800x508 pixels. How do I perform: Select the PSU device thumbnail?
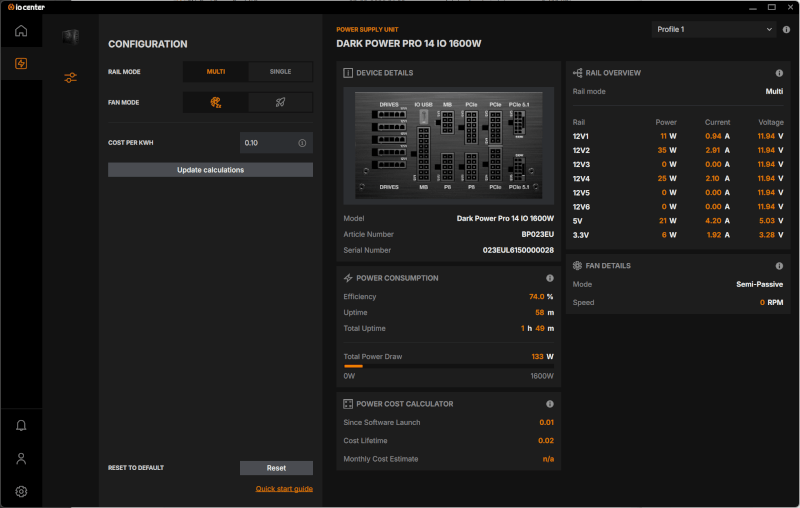click(x=70, y=37)
